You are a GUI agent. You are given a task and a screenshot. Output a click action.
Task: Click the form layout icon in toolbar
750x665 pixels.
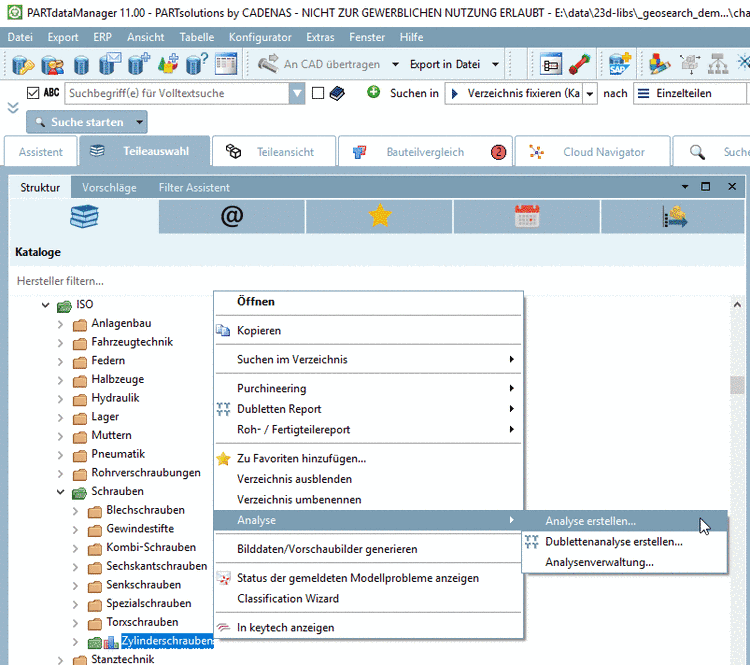click(x=551, y=64)
